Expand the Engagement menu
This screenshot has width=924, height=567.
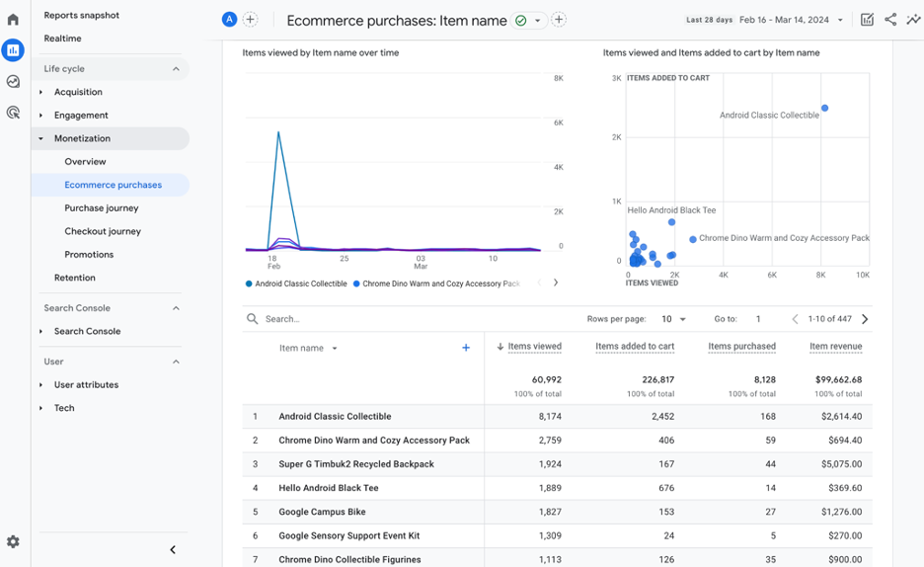tap(40, 116)
